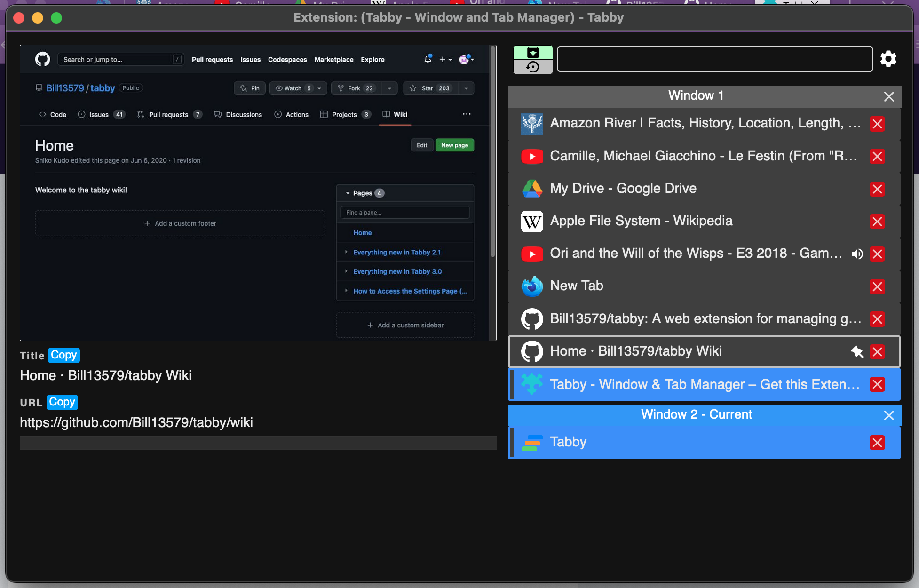Close the My Drive tab
This screenshot has height=588, width=919.
pos(877,189)
